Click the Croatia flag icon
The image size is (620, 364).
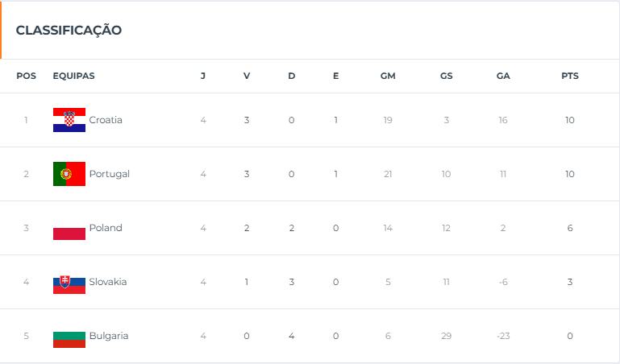(69, 120)
